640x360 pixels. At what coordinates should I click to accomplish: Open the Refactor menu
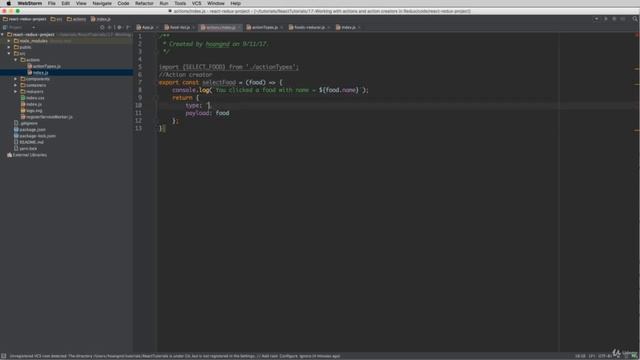(144, 3)
